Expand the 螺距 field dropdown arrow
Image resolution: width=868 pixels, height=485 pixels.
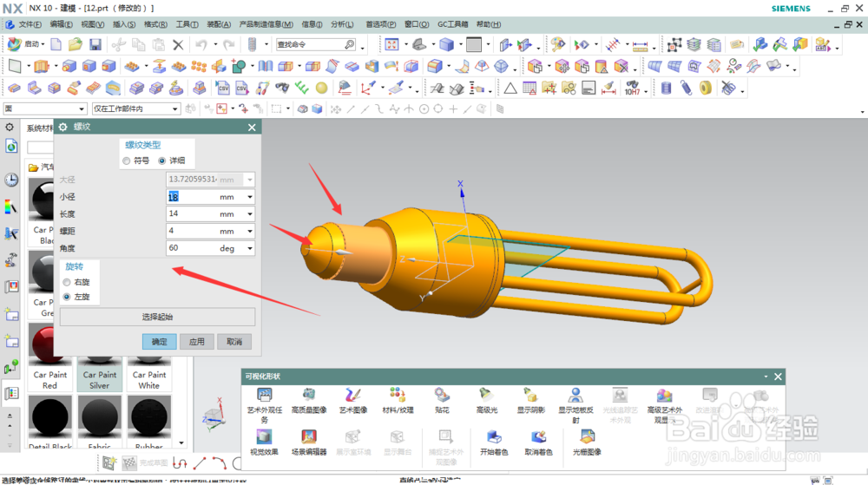(x=250, y=231)
